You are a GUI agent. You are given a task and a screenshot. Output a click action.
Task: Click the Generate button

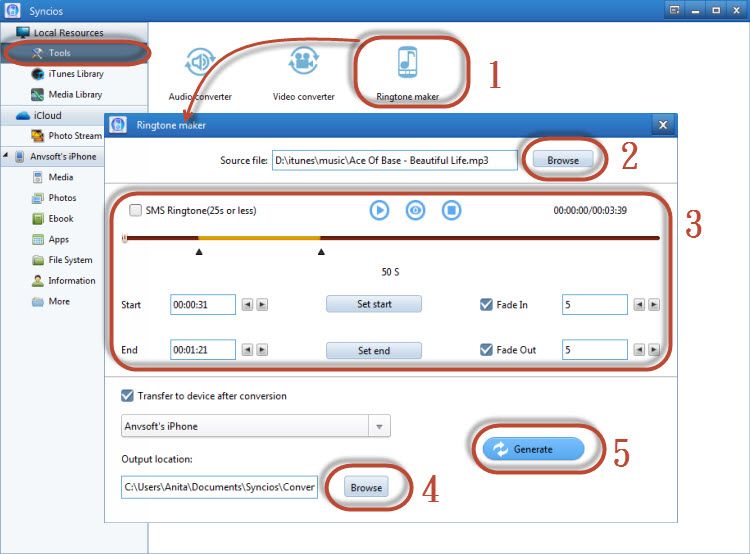[533, 449]
